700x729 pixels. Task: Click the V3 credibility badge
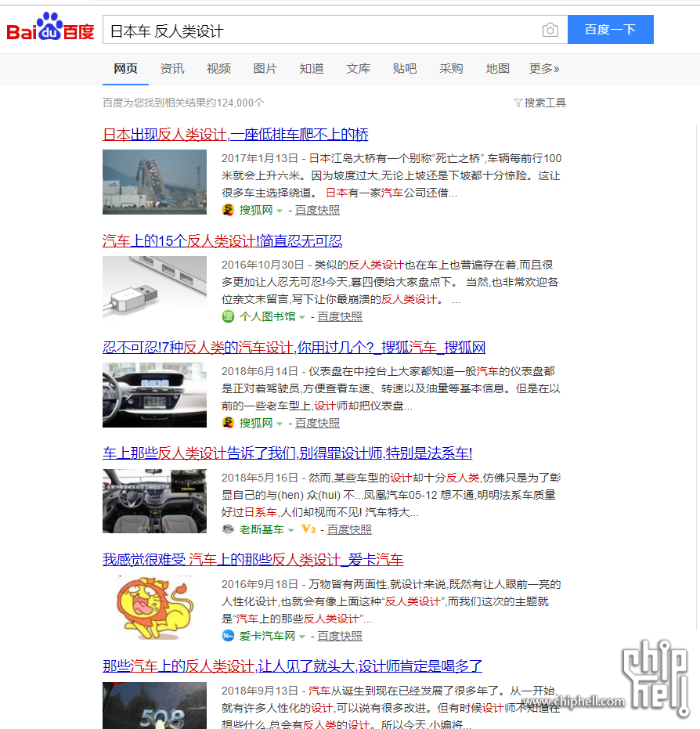[x=309, y=529]
